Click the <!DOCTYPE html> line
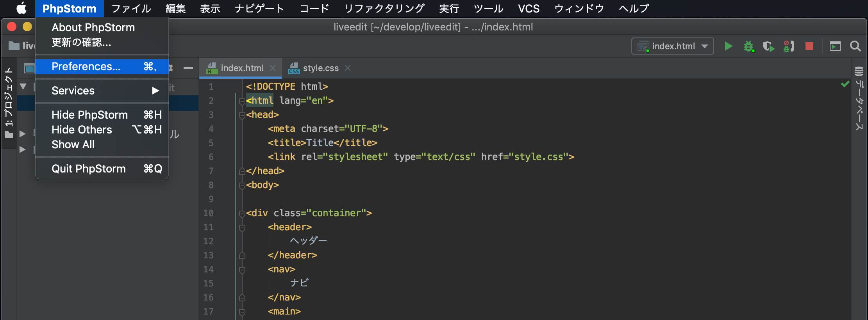Image resolution: width=868 pixels, height=320 pixels. point(287,86)
